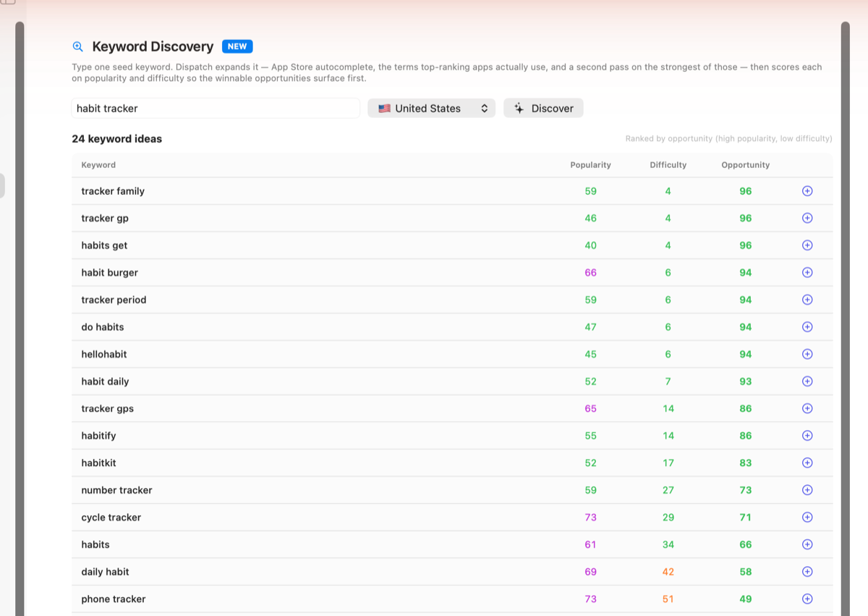868x616 pixels.
Task: Click popularity value 61 for habits
Action: point(590,544)
